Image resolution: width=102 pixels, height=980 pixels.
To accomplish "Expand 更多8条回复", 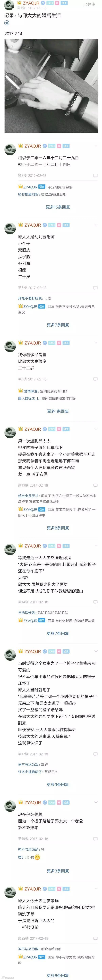I will pos(58,528).
